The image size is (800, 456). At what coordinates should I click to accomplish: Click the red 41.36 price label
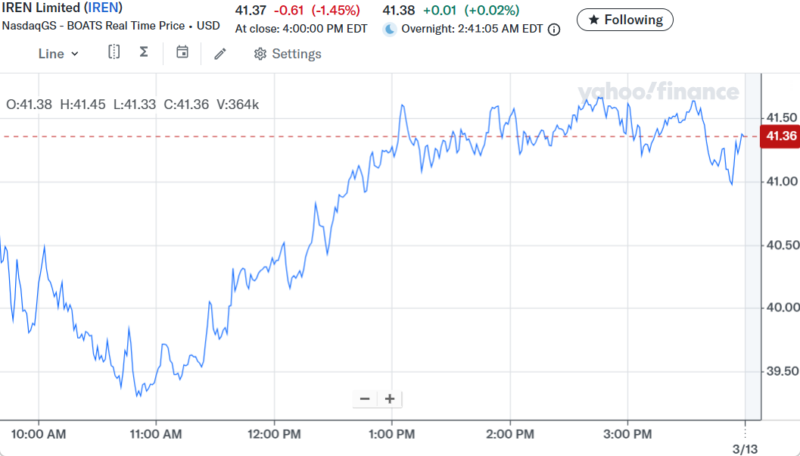779,136
